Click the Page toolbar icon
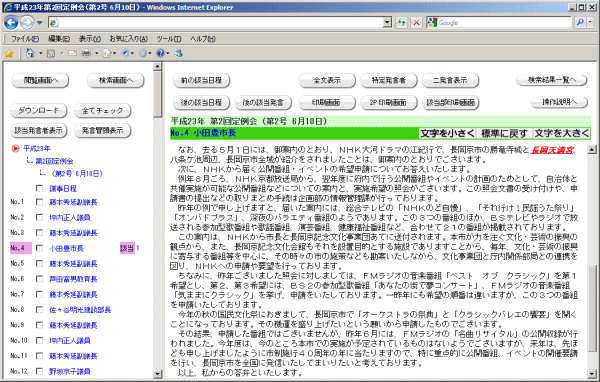 tap(107, 53)
